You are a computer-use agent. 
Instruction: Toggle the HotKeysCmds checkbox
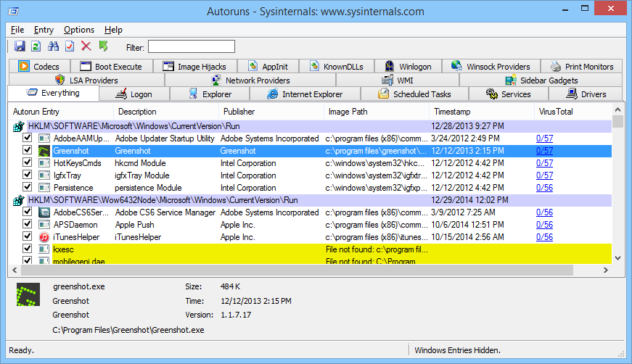pyautogui.click(x=27, y=162)
